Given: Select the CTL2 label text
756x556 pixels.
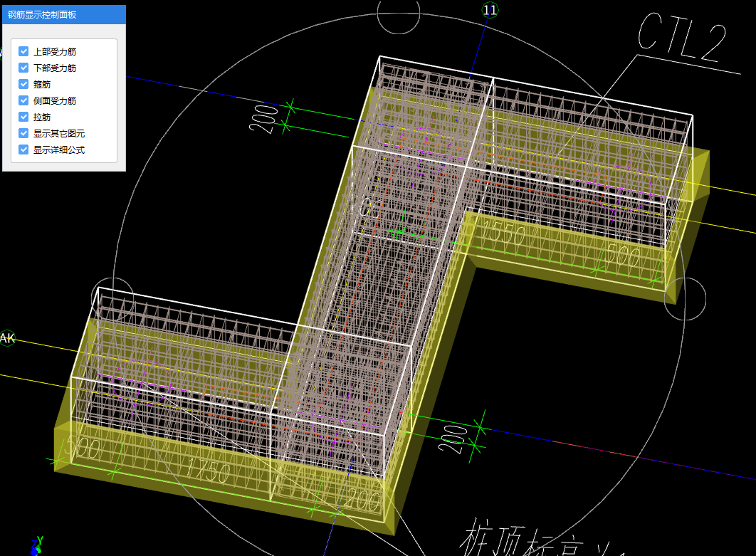Looking at the screenshot, I should pyautogui.click(x=682, y=38).
